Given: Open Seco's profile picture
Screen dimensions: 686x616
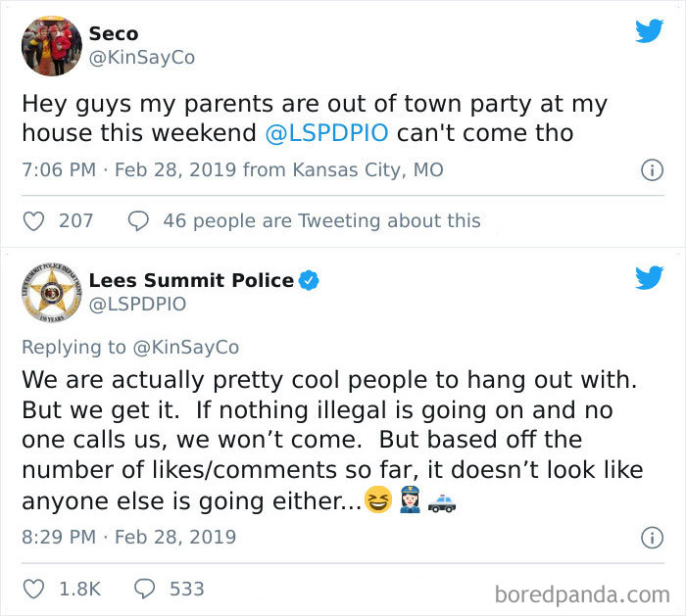Looking at the screenshot, I should 50,45.
